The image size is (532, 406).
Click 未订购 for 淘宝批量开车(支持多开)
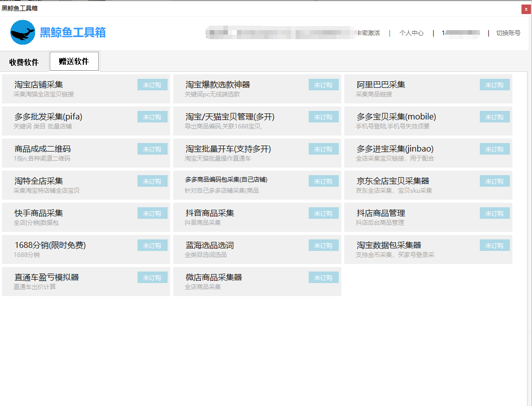(x=323, y=149)
